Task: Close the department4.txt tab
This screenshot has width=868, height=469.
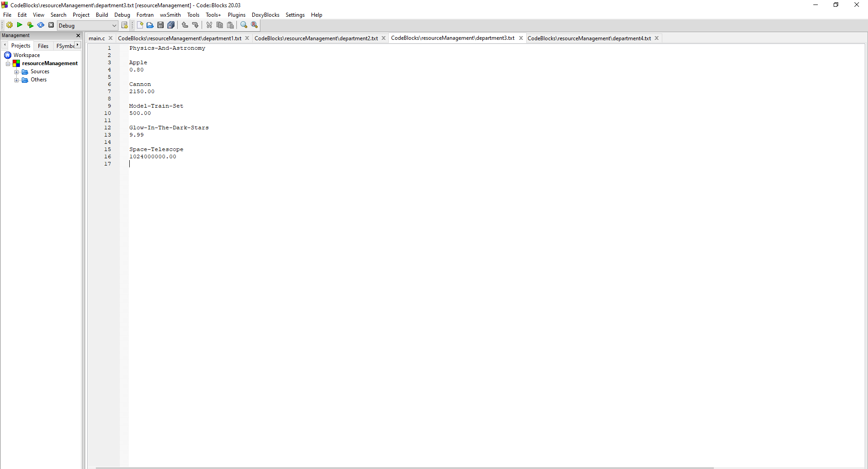Action: coord(657,38)
